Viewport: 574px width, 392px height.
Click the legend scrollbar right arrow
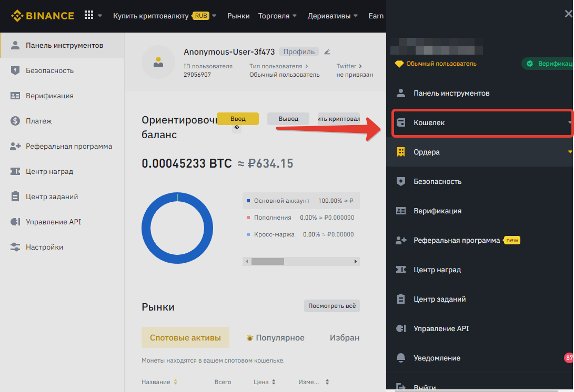[356, 262]
